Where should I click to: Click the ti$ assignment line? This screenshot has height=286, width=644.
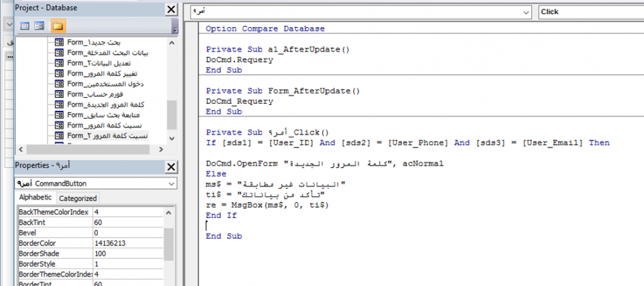coord(265,195)
